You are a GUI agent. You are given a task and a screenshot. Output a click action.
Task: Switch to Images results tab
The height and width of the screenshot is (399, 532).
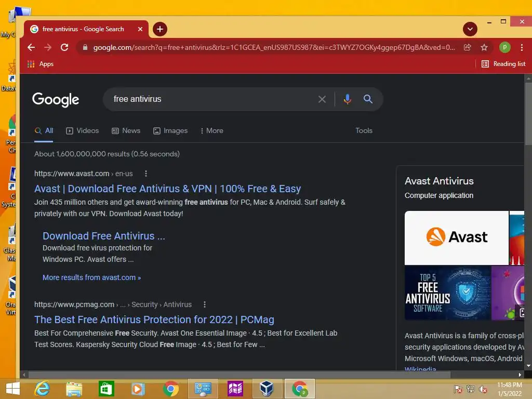point(170,130)
